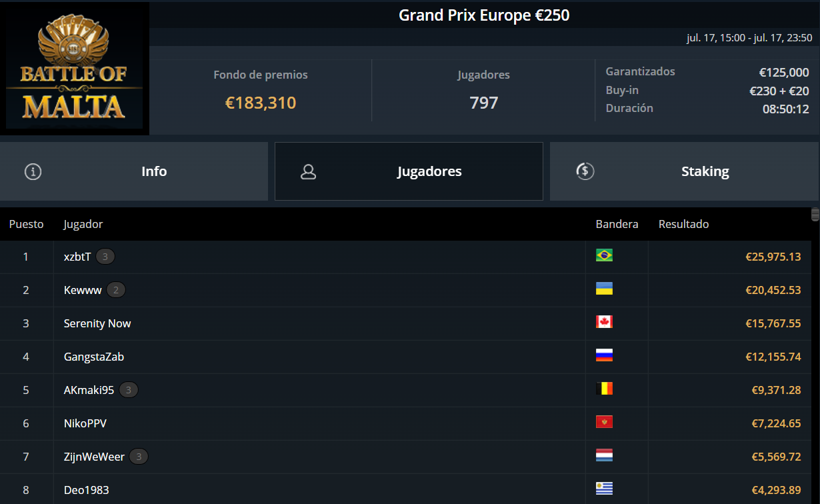Click re-entry badge 2 next to Kewww
Screen dimensions: 820x504
pyautogui.click(x=116, y=290)
